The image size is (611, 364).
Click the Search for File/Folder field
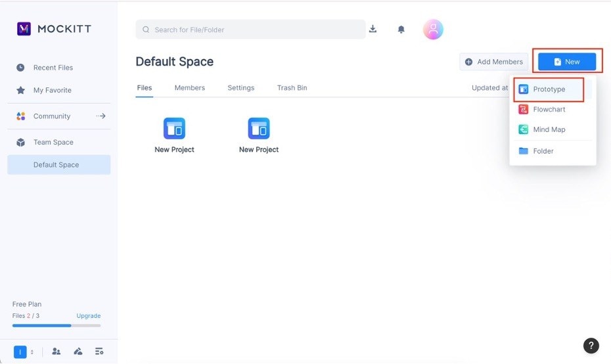point(250,30)
